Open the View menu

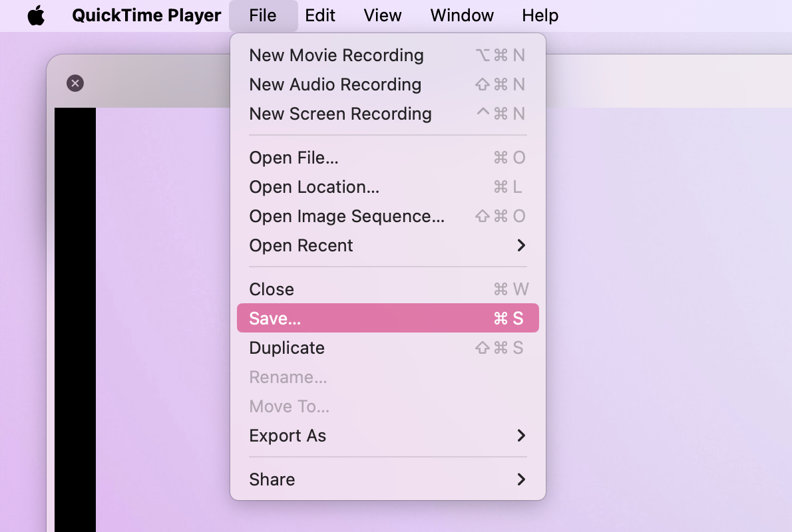point(383,15)
